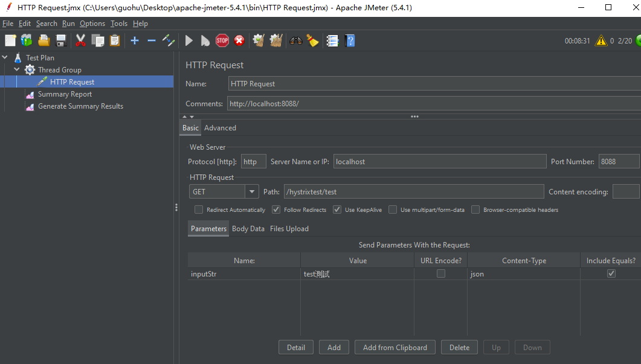Viewport: 641px width, 364px height.
Task: Toggle Follow Redirects checkbox
Action: 276,209
